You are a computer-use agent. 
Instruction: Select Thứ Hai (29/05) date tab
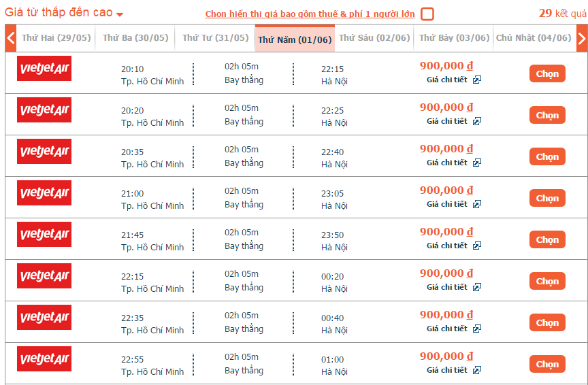pyautogui.click(x=56, y=38)
